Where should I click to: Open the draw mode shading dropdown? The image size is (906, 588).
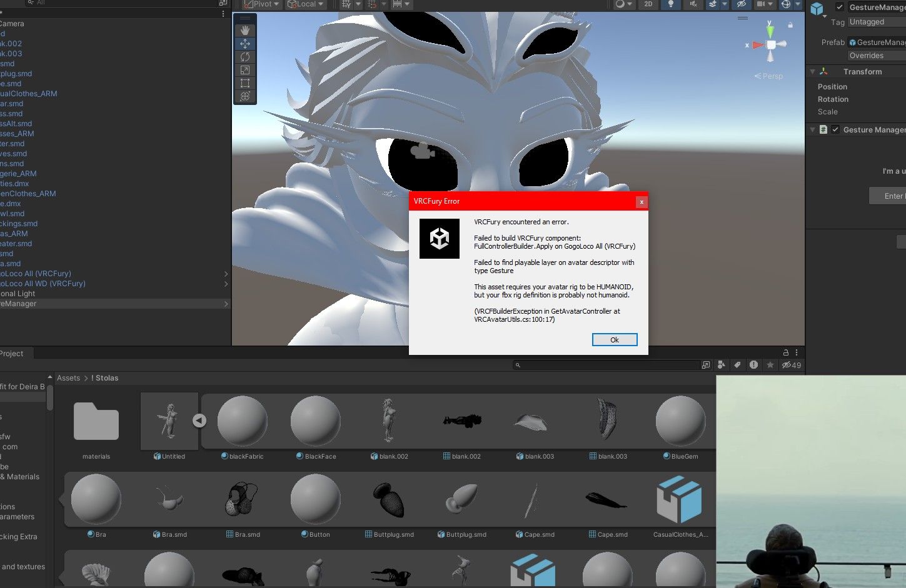coord(623,4)
